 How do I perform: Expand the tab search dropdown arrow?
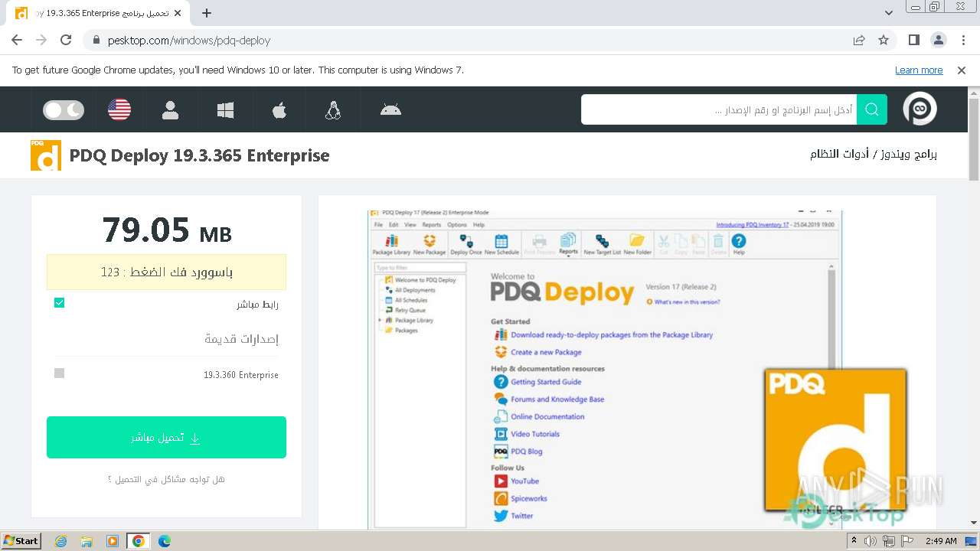889,13
